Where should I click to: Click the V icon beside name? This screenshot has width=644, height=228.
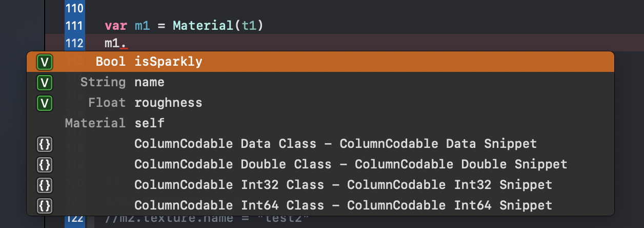[45, 83]
